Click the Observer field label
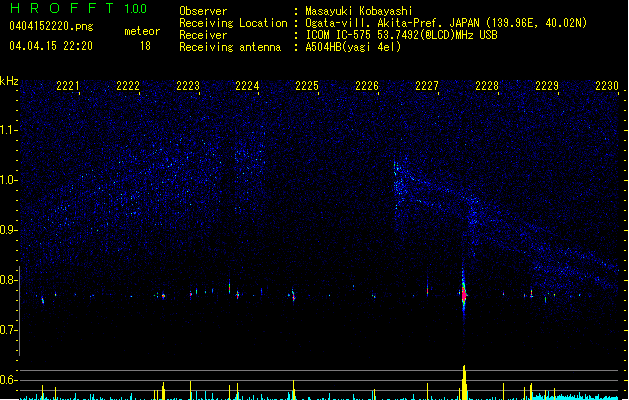This screenshot has height=400, width=629. click(203, 11)
